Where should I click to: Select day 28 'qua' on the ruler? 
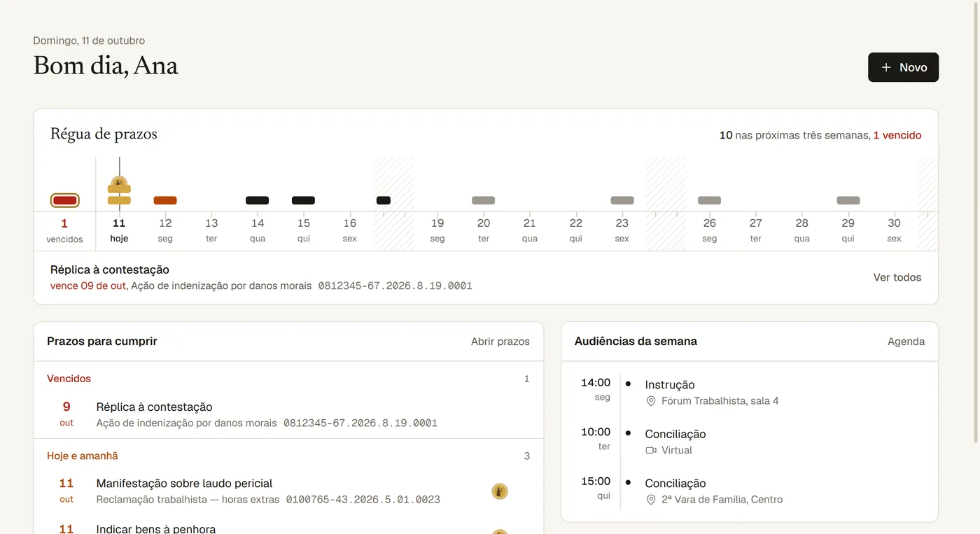click(802, 230)
